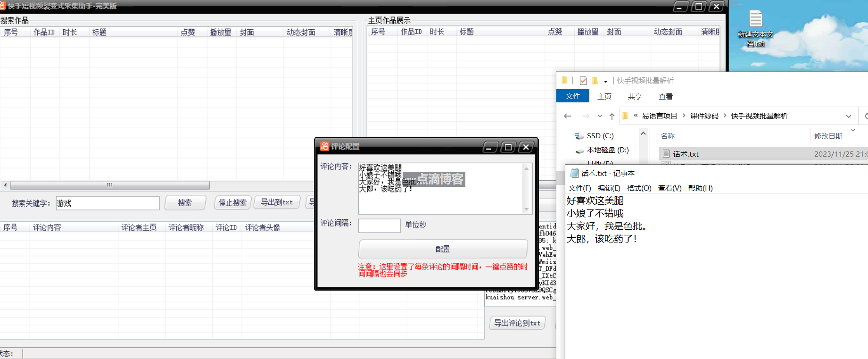Viewport: 868px width, 359px height.
Task: Click 评论ID column header in comments table
Action: click(226, 227)
